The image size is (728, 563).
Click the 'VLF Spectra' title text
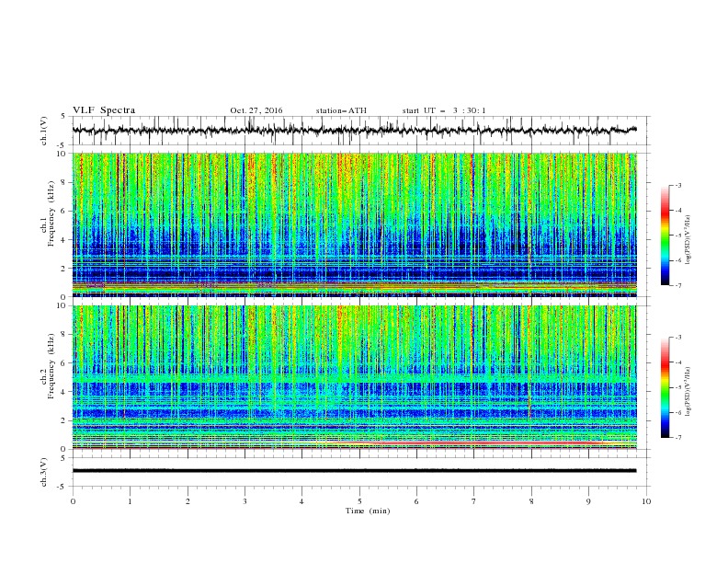point(104,110)
